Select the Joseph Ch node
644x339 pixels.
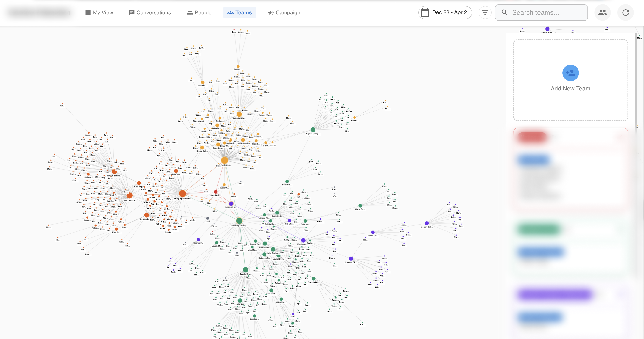(351, 259)
